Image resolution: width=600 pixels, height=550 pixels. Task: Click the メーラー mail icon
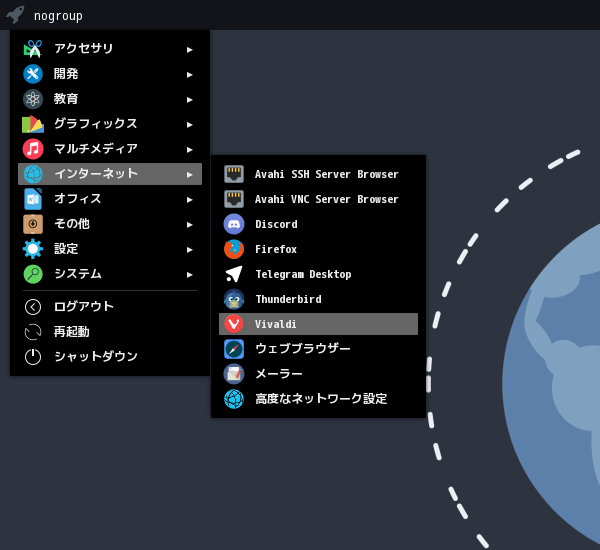pyautogui.click(x=234, y=374)
